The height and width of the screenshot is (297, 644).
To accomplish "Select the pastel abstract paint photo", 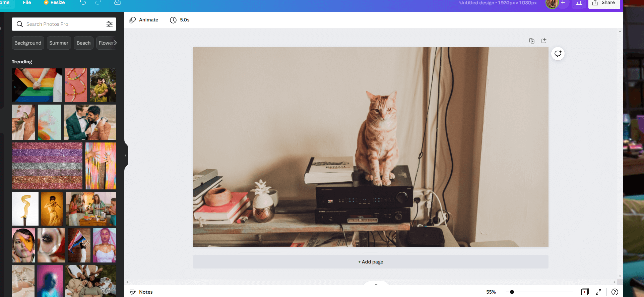I will click(x=49, y=122).
